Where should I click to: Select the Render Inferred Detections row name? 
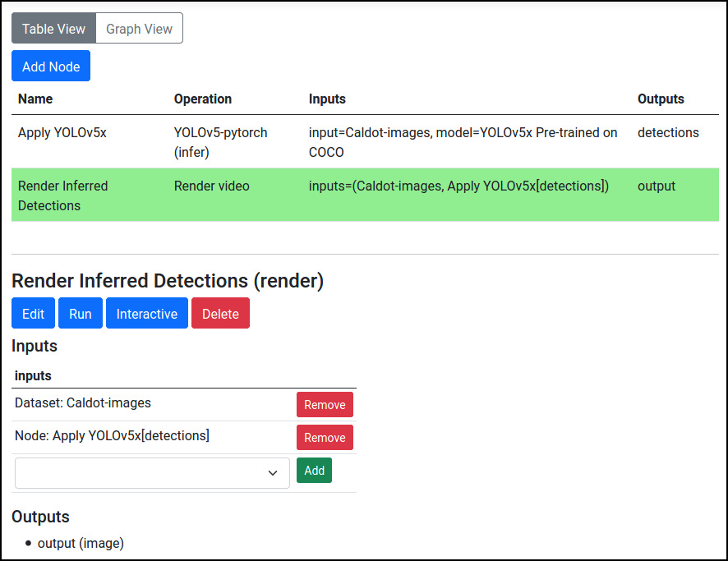[x=62, y=195]
